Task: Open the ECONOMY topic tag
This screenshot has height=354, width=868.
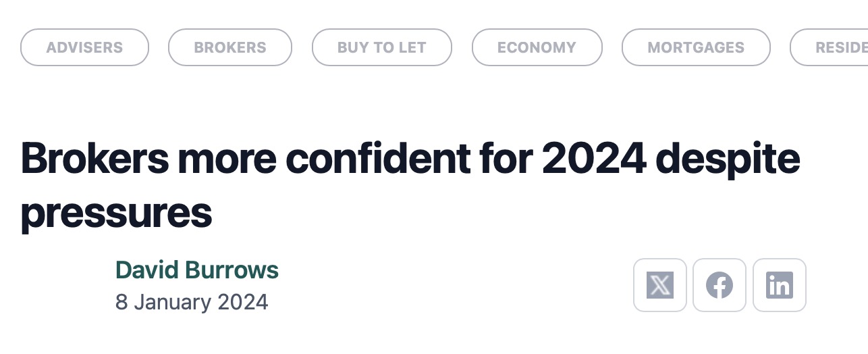Action: pyautogui.click(x=537, y=47)
